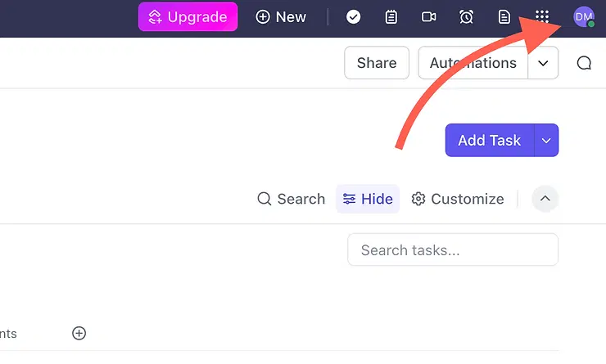This screenshot has width=606, height=364.
Task: Open the Customize view option
Action: (x=458, y=199)
